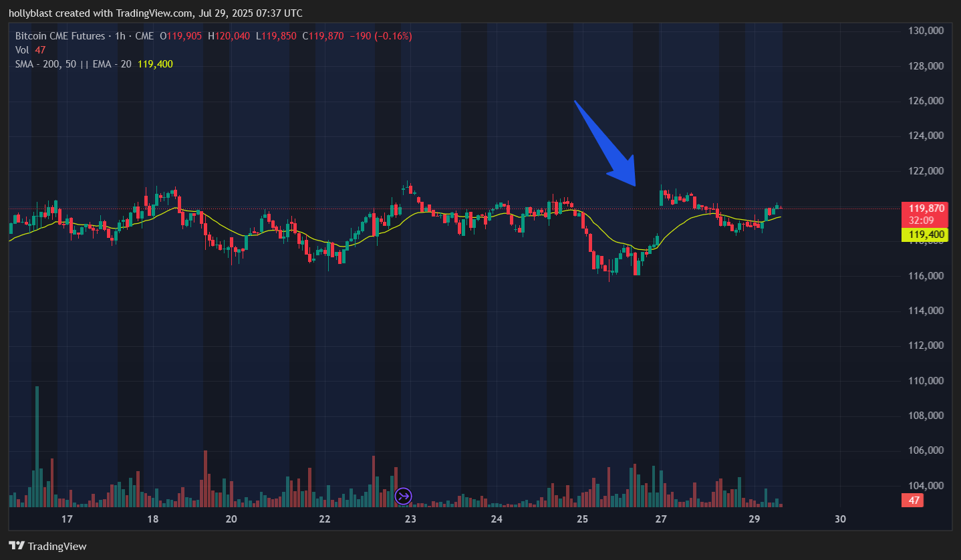Screen dimensions: 961x560
Task: Click the 122,000 price scale label
Action: (x=926, y=171)
